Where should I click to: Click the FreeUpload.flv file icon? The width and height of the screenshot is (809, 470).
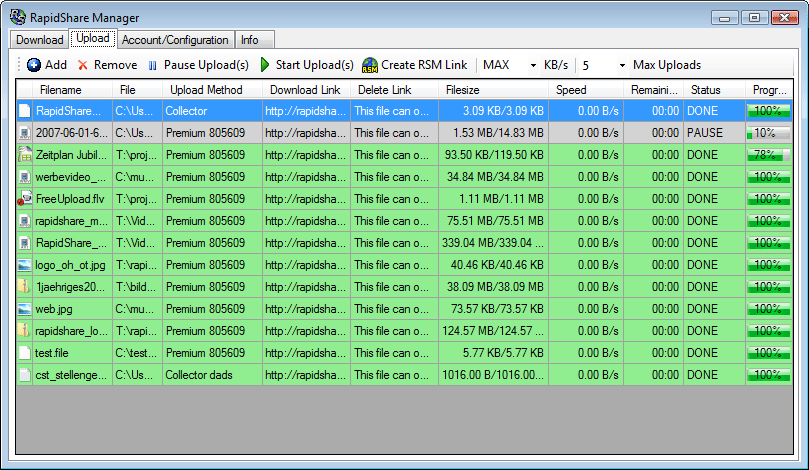pyautogui.click(x=25, y=198)
